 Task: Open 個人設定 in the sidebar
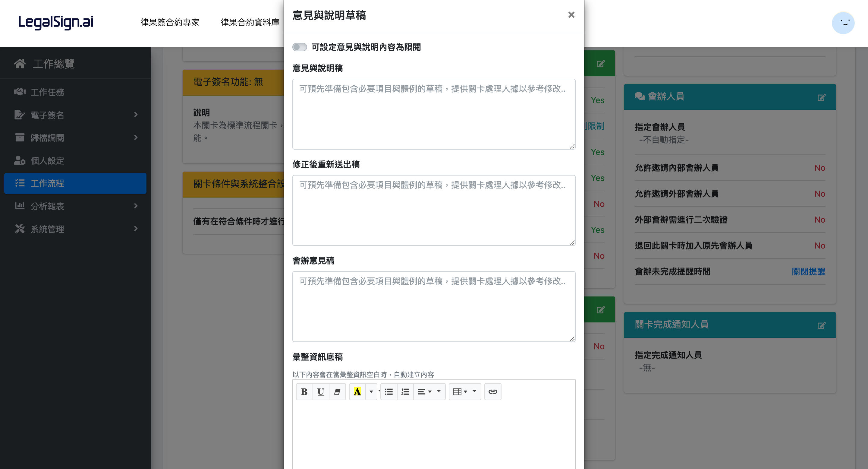point(75,160)
